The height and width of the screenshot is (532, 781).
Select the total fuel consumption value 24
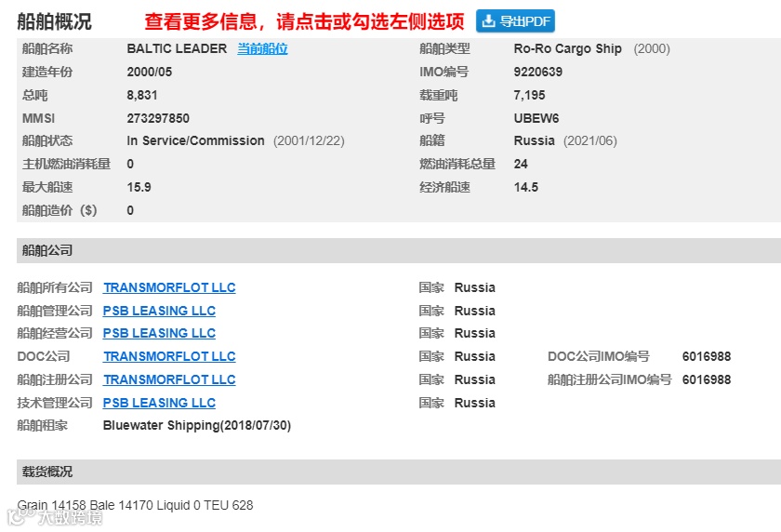click(x=521, y=164)
